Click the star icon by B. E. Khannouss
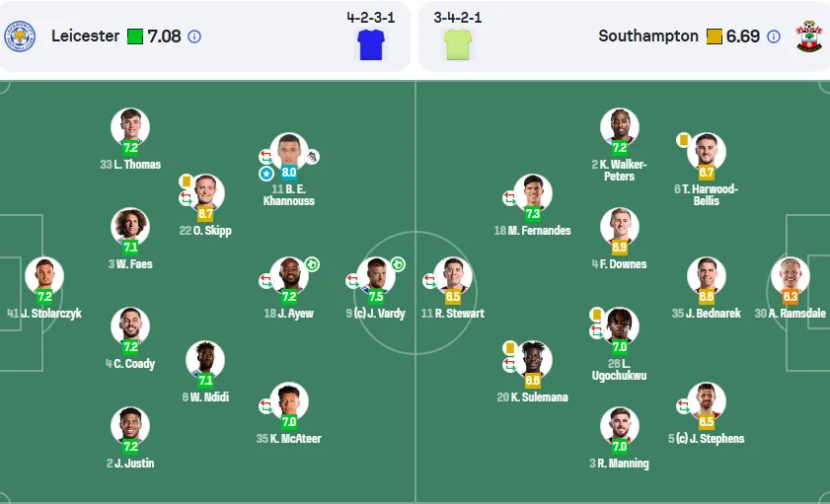This screenshot has width=830, height=504. click(x=265, y=174)
